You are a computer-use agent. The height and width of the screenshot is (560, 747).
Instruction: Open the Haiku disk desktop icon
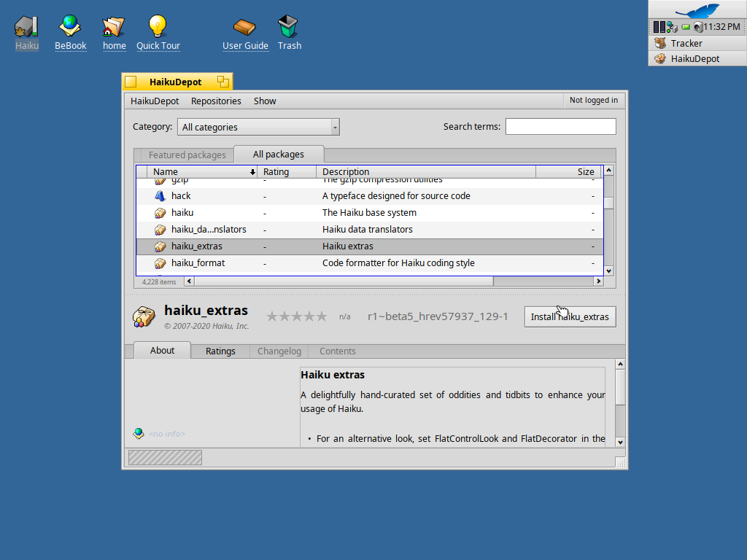pyautogui.click(x=26, y=27)
